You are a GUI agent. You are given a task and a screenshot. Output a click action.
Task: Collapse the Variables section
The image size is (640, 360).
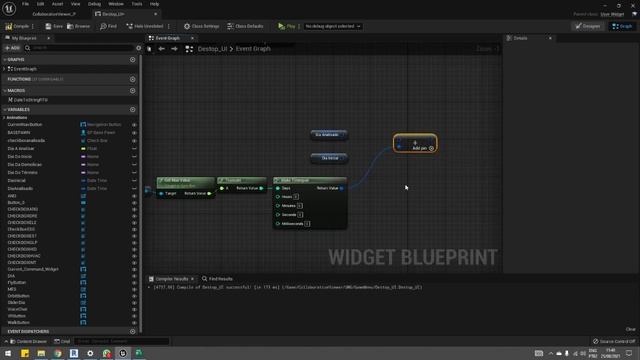[x=5, y=109]
